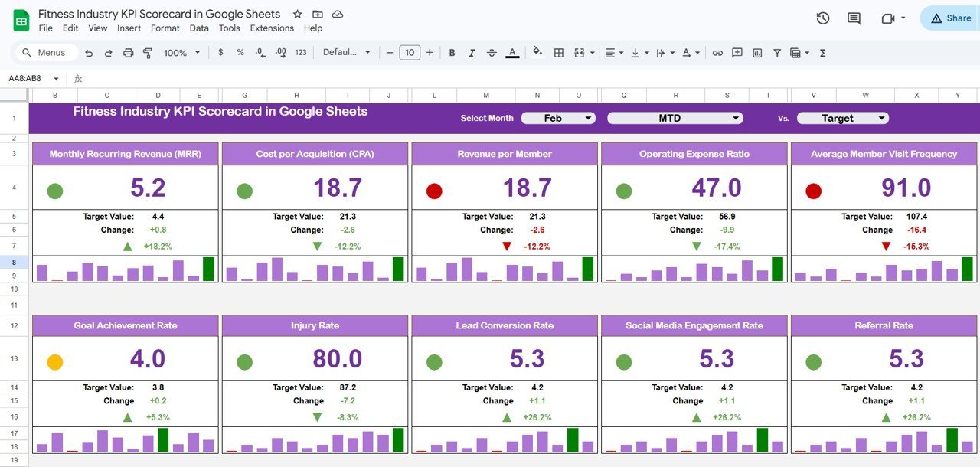Insert a comment using the toolbar icon
This screenshot has width=980, height=467.
coord(737,52)
